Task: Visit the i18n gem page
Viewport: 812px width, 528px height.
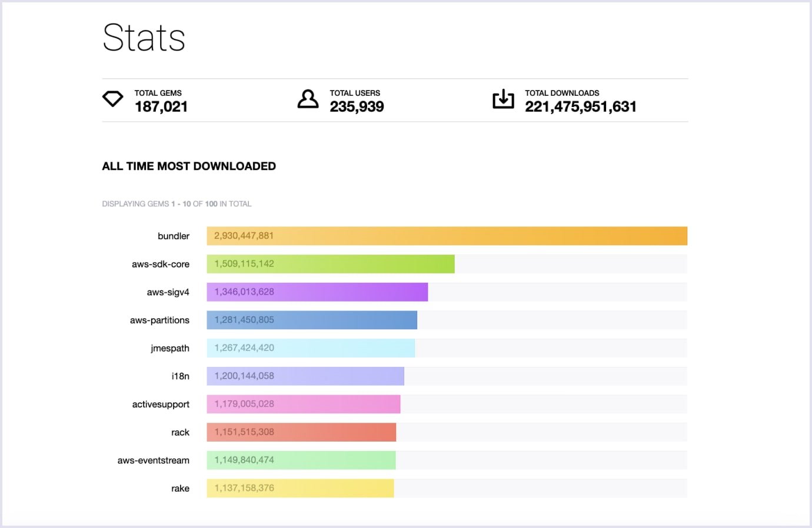Action: (x=180, y=376)
